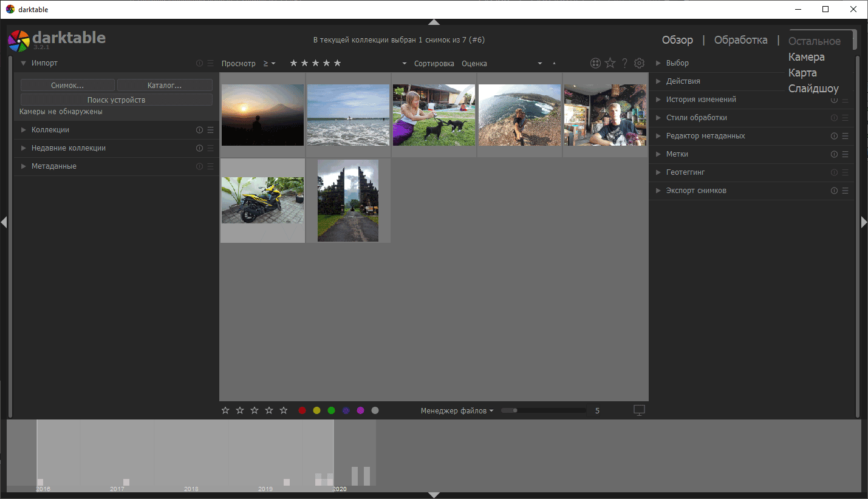
Task: Set rating with fifth bottom star
Action: pos(284,410)
